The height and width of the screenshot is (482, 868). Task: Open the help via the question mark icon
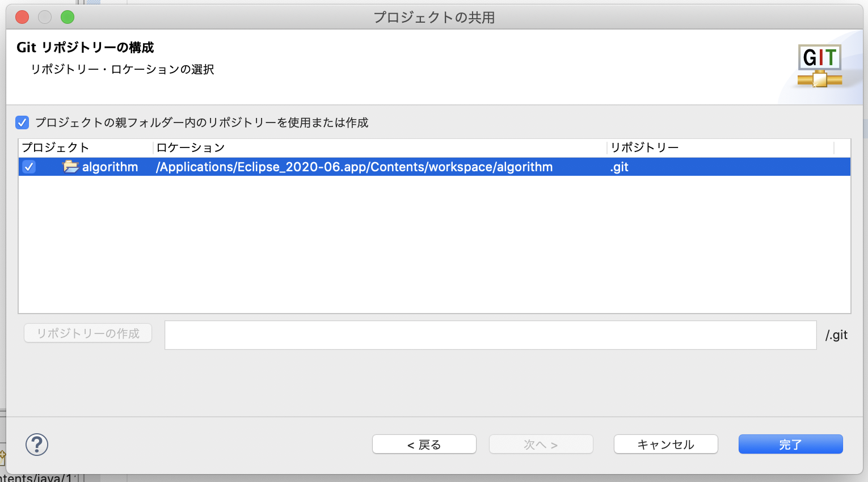(x=36, y=445)
